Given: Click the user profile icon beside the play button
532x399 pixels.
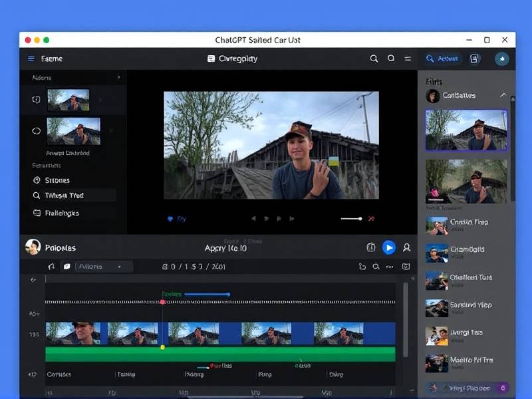Looking at the screenshot, I should tap(406, 247).
